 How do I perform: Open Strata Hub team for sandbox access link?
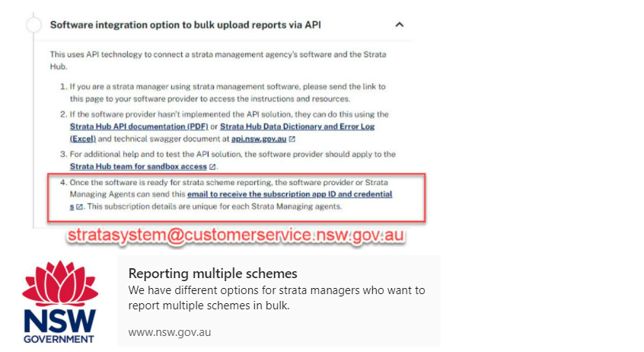click(138, 167)
